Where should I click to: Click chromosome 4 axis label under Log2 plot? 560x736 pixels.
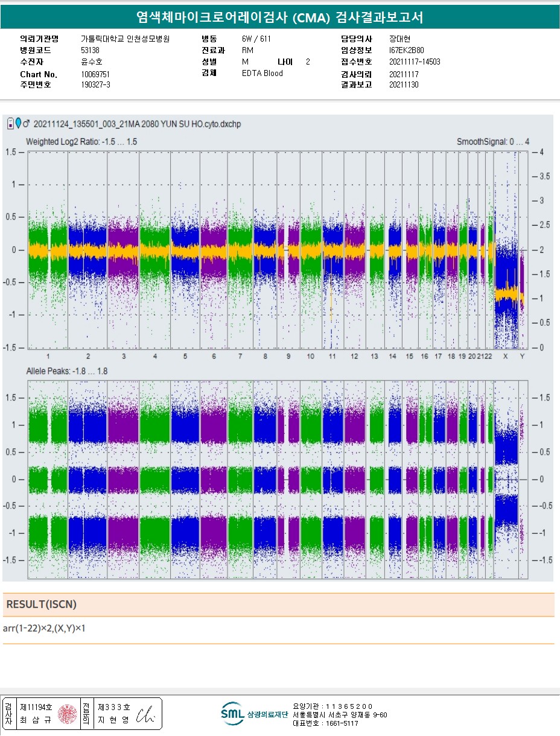pos(155,357)
